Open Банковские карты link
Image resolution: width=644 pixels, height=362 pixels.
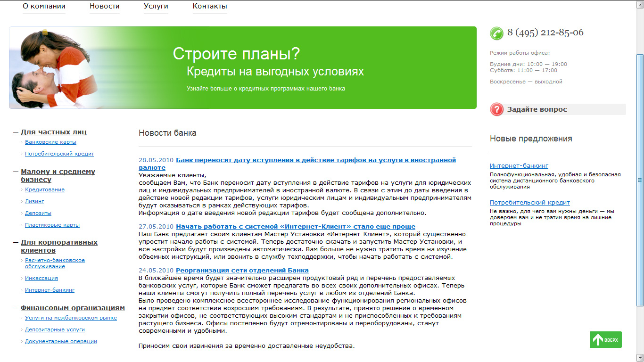[x=50, y=142]
